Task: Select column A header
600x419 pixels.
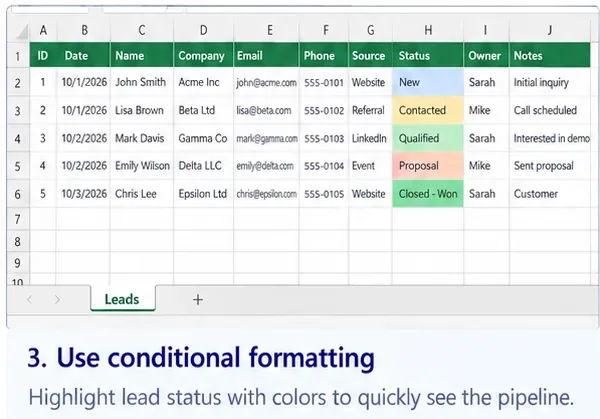Action: (43, 30)
